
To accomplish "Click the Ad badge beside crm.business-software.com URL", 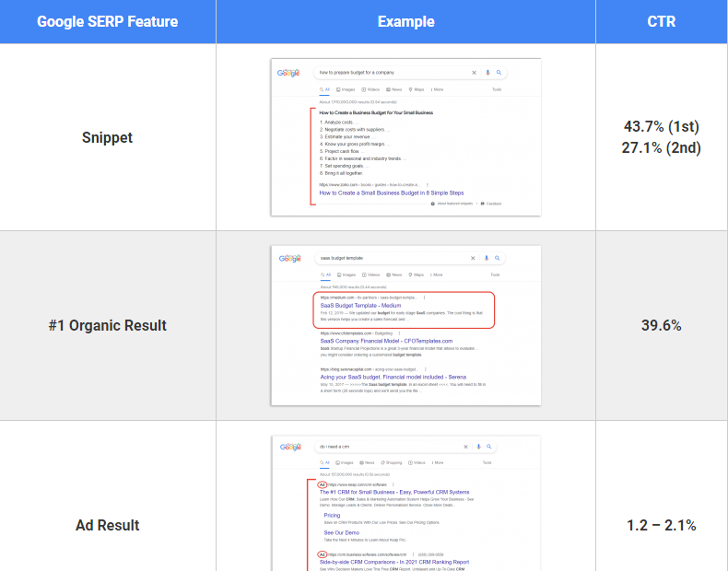I will [323, 554].
